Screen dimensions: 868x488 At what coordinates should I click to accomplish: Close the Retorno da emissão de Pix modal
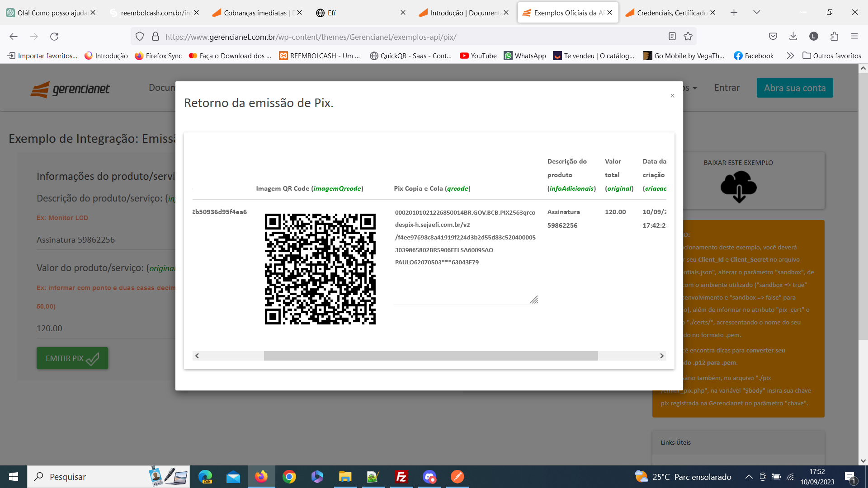point(672,96)
